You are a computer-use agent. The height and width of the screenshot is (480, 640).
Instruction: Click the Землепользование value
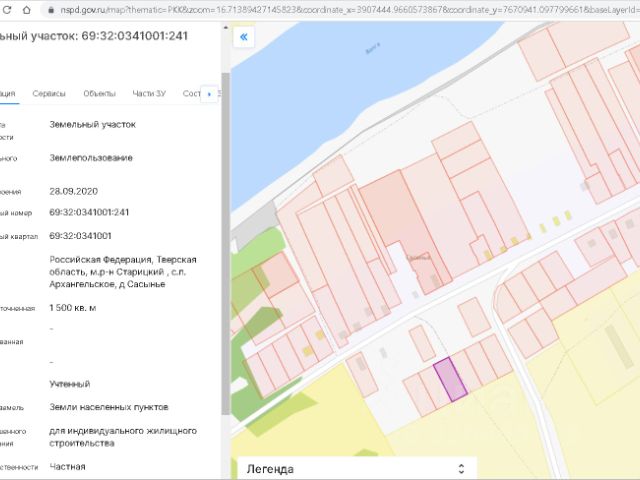click(x=91, y=158)
